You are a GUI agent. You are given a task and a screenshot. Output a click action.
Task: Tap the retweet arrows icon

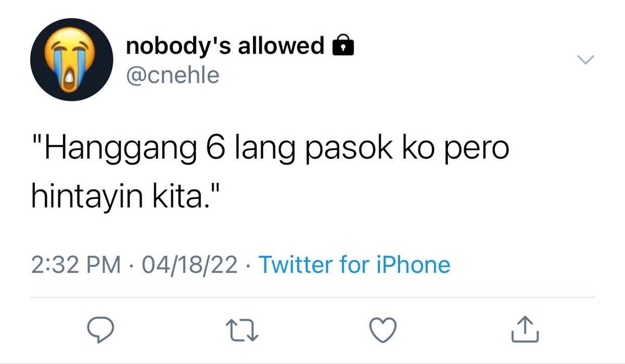(x=241, y=330)
